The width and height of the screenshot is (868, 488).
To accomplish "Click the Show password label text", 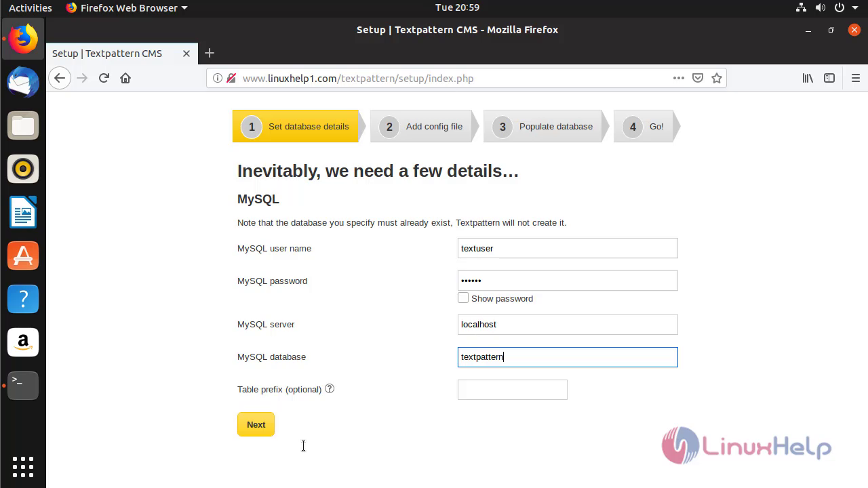I will [x=502, y=298].
